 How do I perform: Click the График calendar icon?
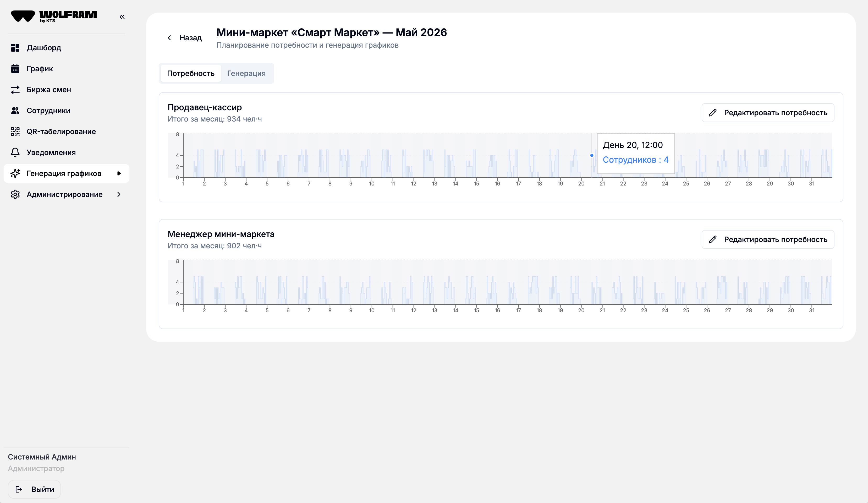click(15, 69)
